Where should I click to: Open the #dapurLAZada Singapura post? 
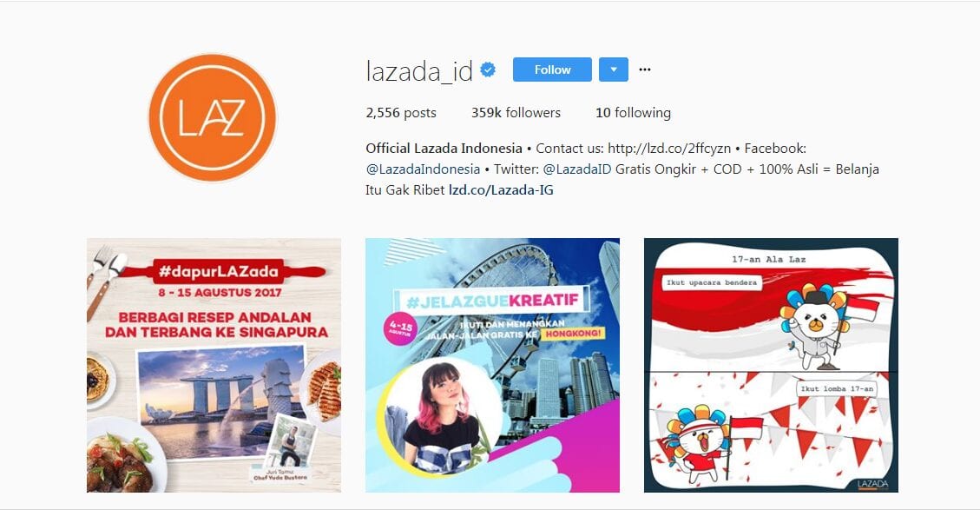pyautogui.click(x=214, y=365)
